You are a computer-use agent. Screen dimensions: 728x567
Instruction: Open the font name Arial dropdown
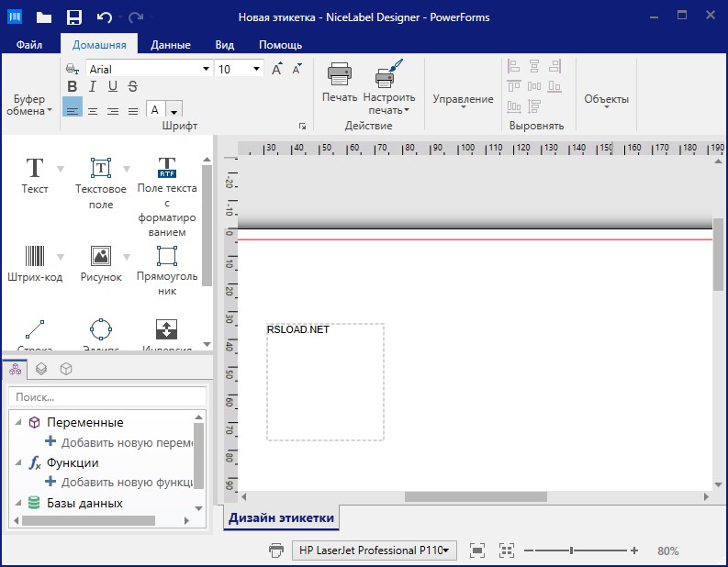click(x=206, y=69)
